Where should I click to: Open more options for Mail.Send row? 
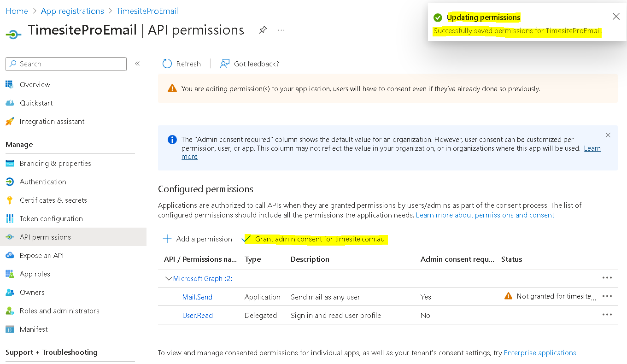[607, 296]
